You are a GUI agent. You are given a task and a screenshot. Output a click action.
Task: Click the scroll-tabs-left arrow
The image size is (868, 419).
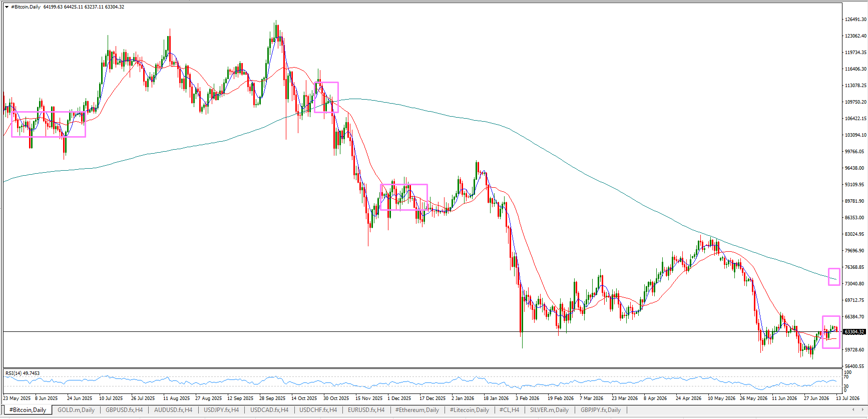tap(853, 410)
